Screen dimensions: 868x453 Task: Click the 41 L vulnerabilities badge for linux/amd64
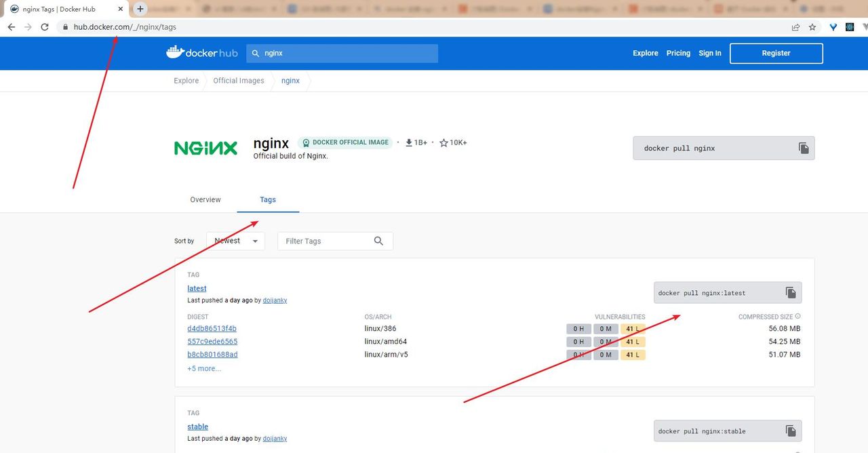coord(632,341)
